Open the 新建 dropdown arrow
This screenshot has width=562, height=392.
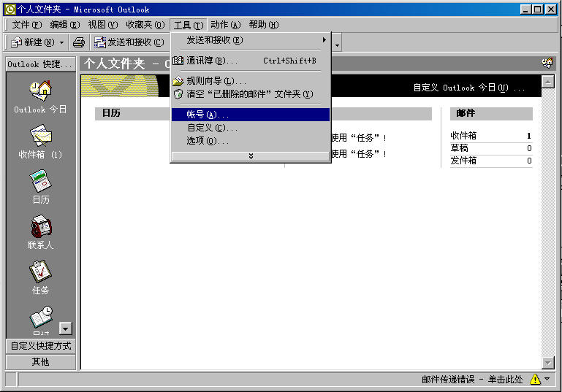pos(61,42)
